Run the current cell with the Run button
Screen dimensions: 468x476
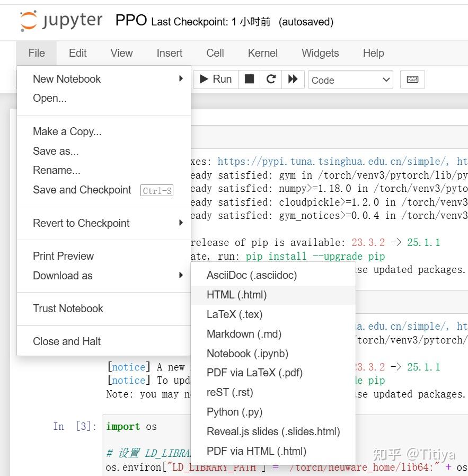(215, 79)
